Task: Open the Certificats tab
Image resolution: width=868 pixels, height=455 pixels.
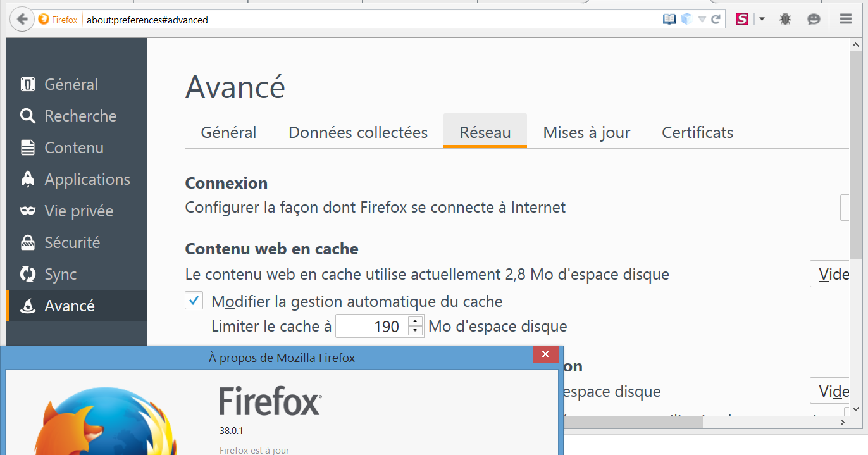Action: click(x=697, y=132)
